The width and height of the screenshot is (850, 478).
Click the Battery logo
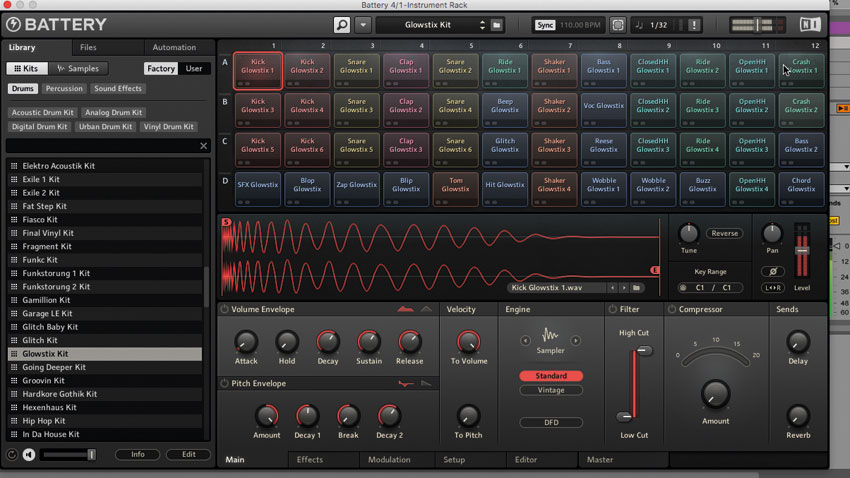pos(56,24)
